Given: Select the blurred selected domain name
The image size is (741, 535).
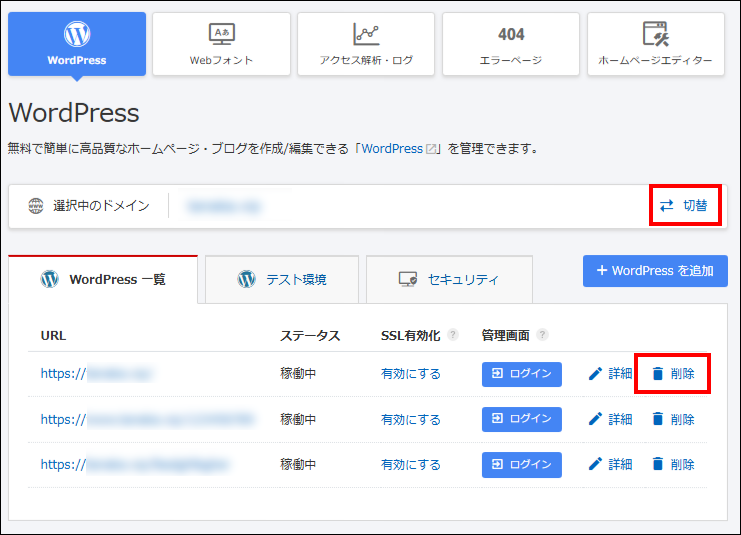Looking at the screenshot, I should click(224, 207).
